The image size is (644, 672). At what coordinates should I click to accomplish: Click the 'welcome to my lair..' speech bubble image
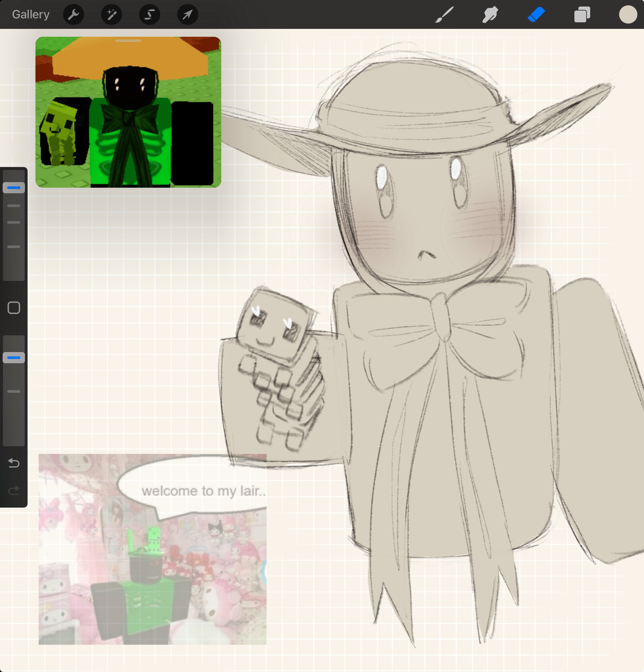click(x=153, y=549)
